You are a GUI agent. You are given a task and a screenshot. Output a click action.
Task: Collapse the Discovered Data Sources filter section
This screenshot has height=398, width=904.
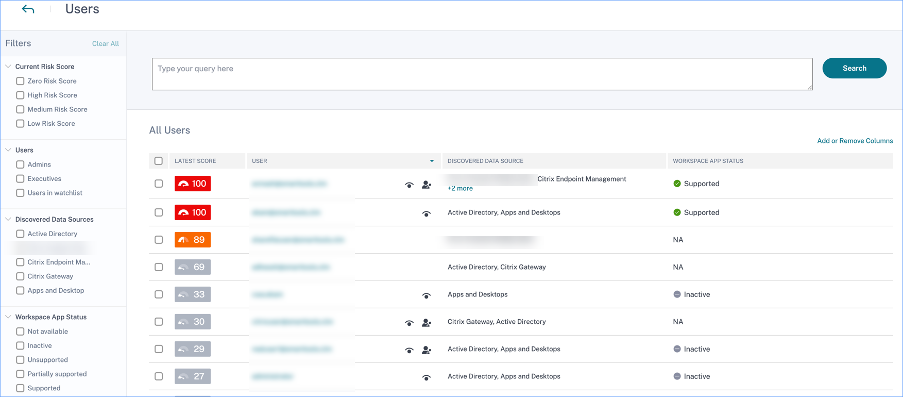[8, 219]
